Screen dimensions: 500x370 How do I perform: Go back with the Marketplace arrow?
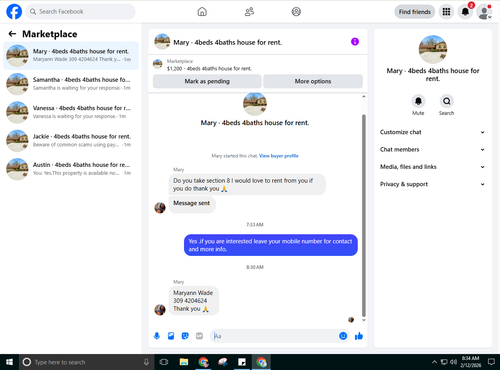[12, 34]
